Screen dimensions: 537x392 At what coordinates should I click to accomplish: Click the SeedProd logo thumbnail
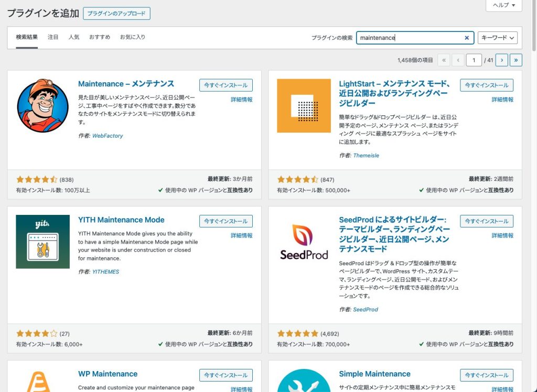(x=304, y=242)
